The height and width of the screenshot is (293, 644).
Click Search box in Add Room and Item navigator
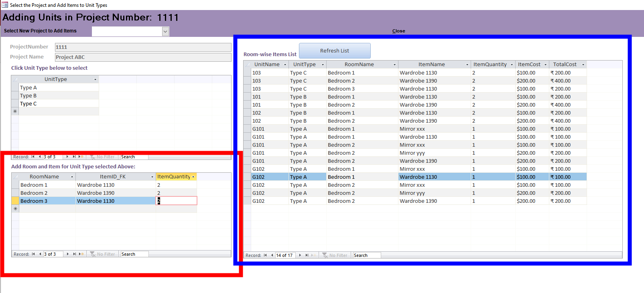pyautogui.click(x=134, y=254)
